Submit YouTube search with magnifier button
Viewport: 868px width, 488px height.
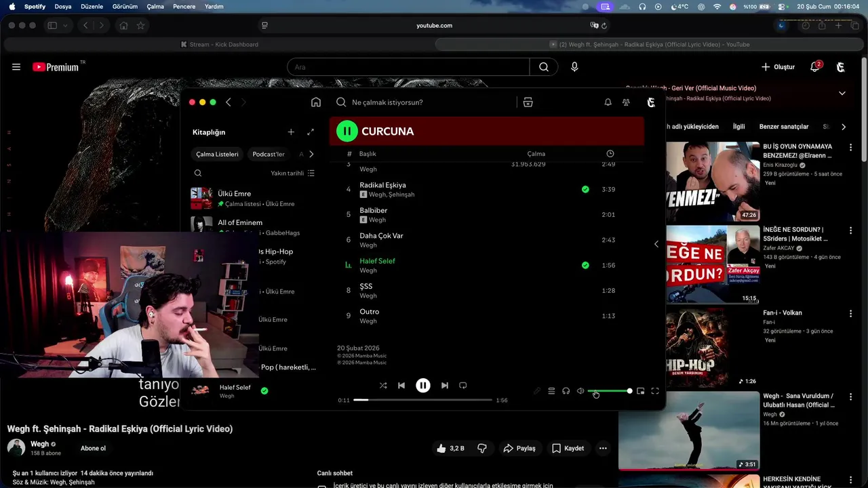coord(544,67)
